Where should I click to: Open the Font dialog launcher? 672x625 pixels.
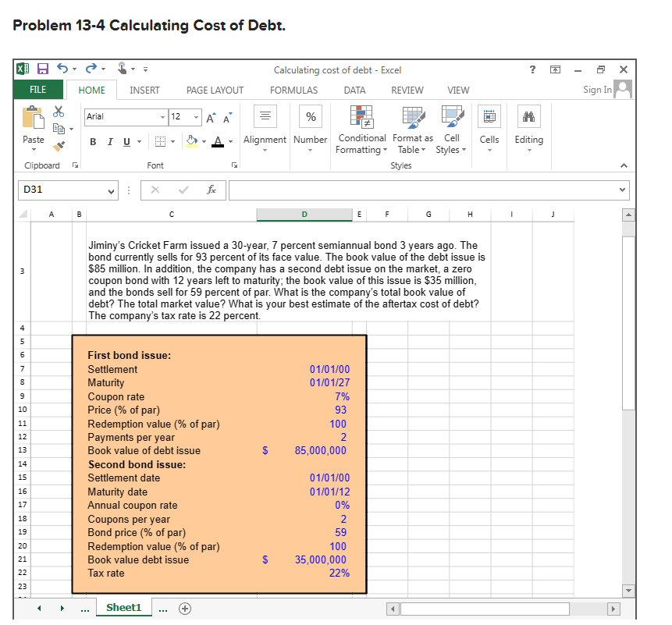234,165
